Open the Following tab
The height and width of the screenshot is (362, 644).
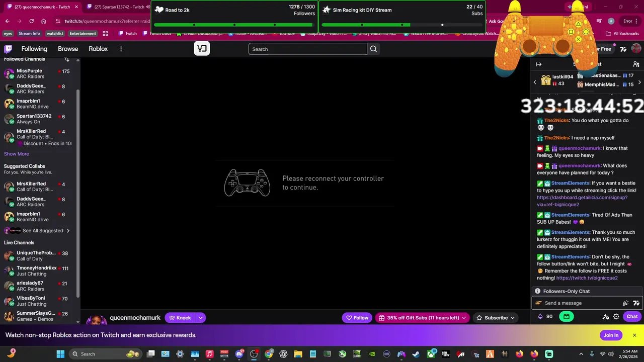(x=34, y=49)
